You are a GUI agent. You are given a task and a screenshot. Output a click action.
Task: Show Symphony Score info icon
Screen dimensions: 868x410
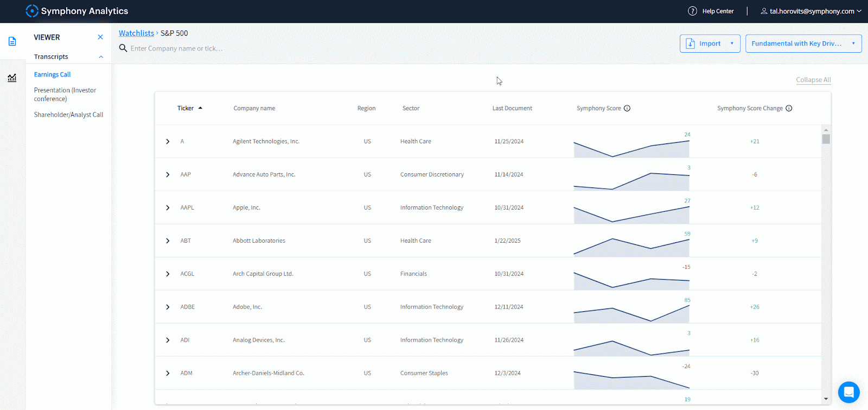[627, 108]
